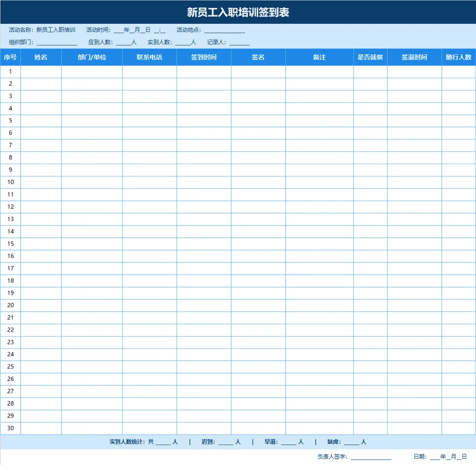The width and height of the screenshot is (476, 465).
Task: Click row number 19 cell
Action: [10, 293]
